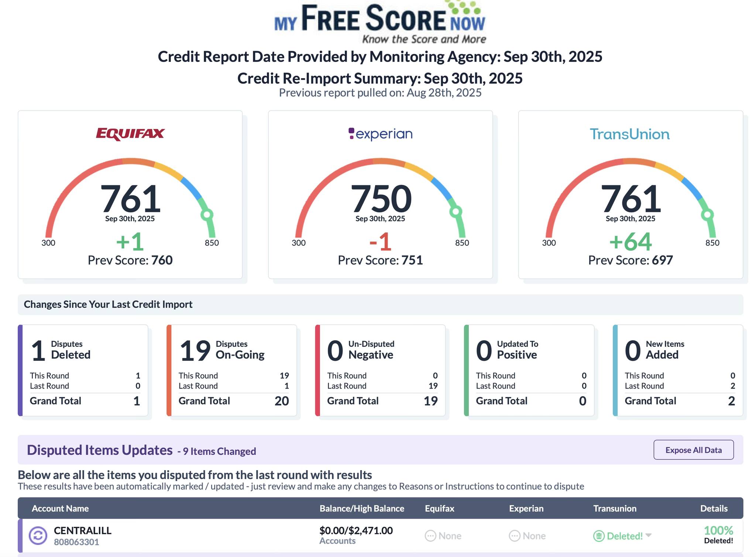The height and width of the screenshot is (557, 756).
Task: Click the TransUnion Deleted trash icon
Action: pos(598,536)
